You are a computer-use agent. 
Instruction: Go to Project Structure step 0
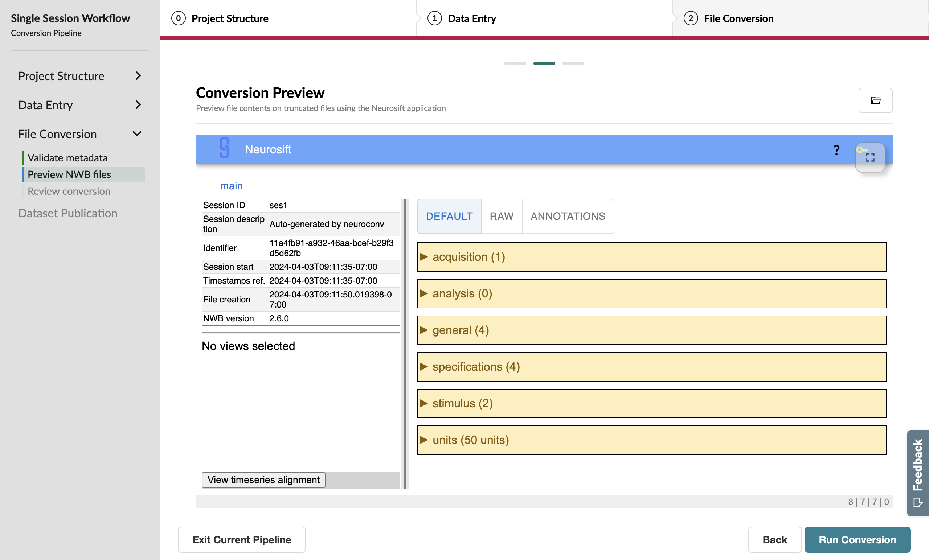[x=288, y=18]
